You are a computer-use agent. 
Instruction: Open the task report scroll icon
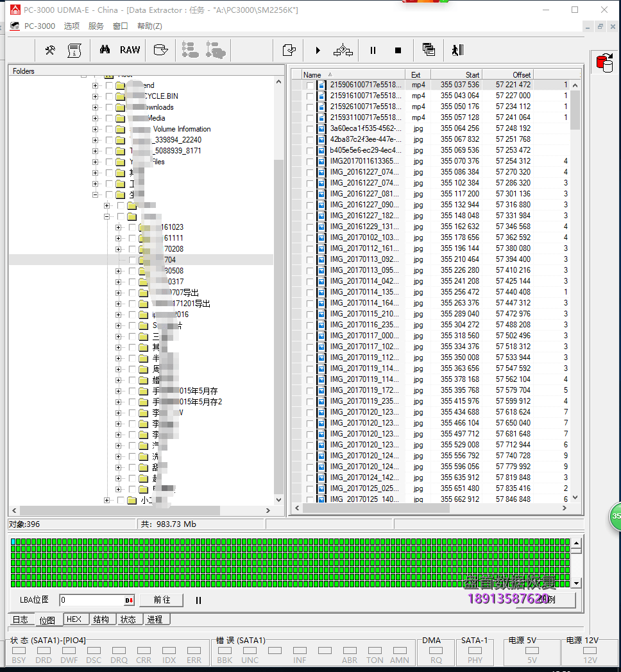coord(74,50)
